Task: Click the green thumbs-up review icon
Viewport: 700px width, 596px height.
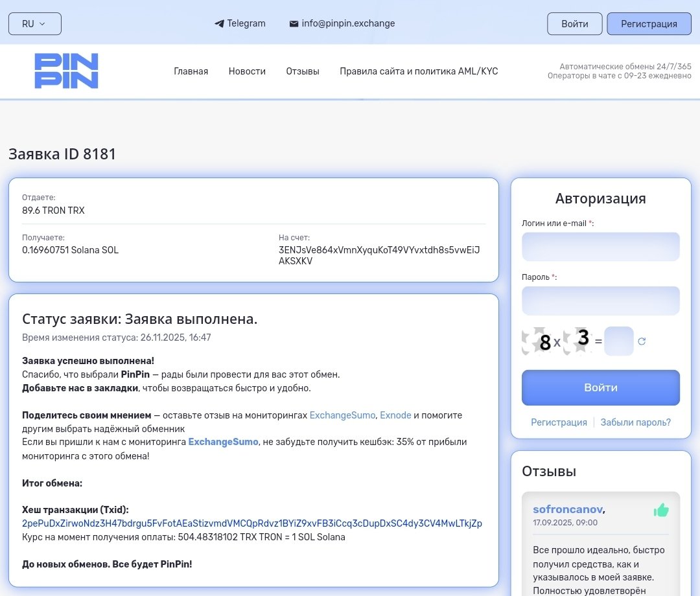Action: [x=660, y=510]
